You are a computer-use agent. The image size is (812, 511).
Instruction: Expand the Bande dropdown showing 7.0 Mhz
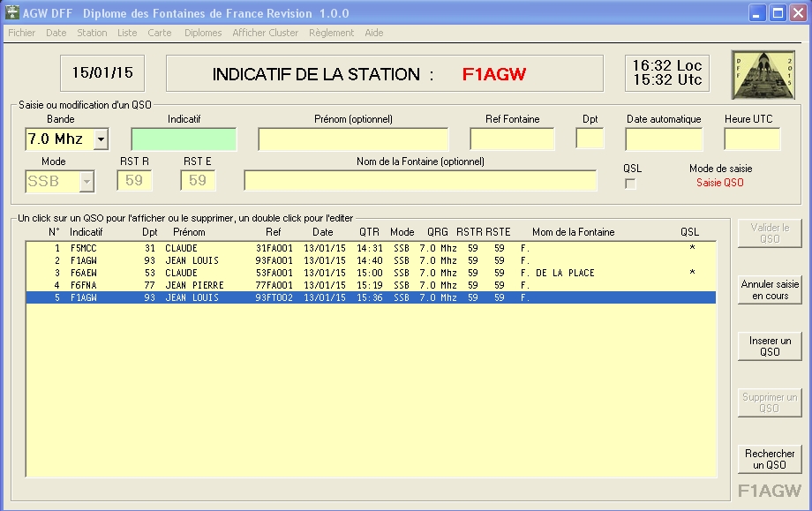[101, 139]
